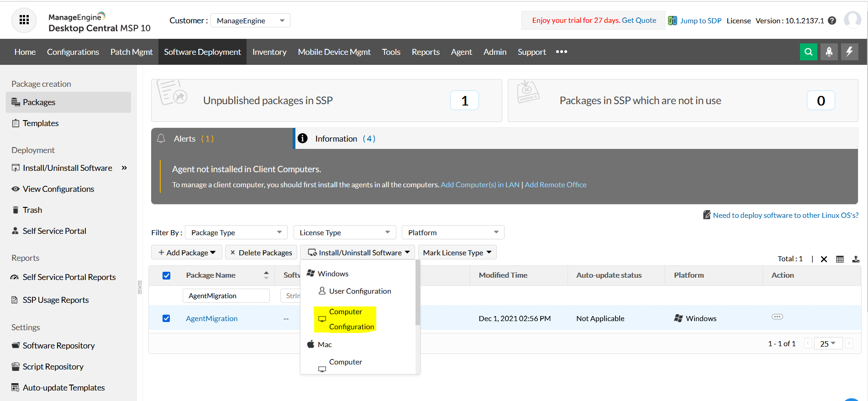The image size is (868, 401).
Task: Open the License Type filter dropdown
Action: tap(345, 232)
